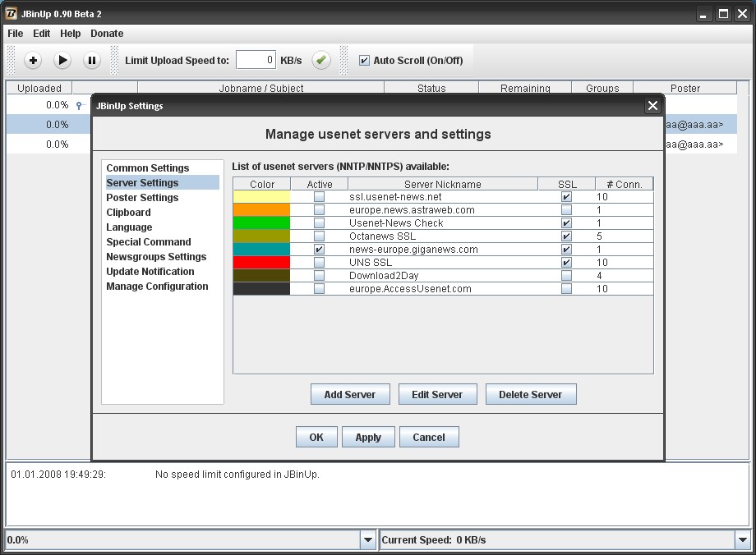Viewport: 756px width, 555px height.
Task: Open the Edit menu
Action: (x=41, y=33)
